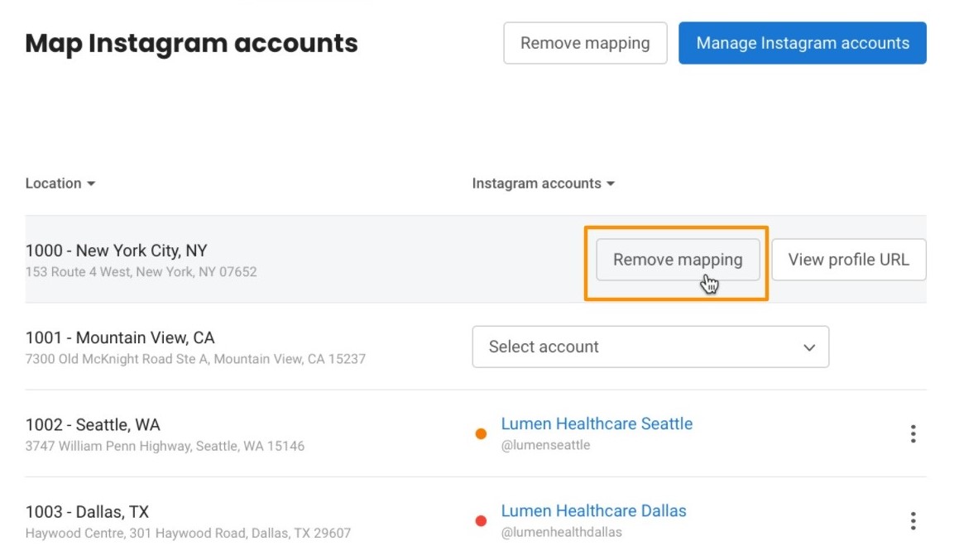Expand the Select account dropdown for Mountain View
This screenshot has width=954, height=560.
point(650,347)
